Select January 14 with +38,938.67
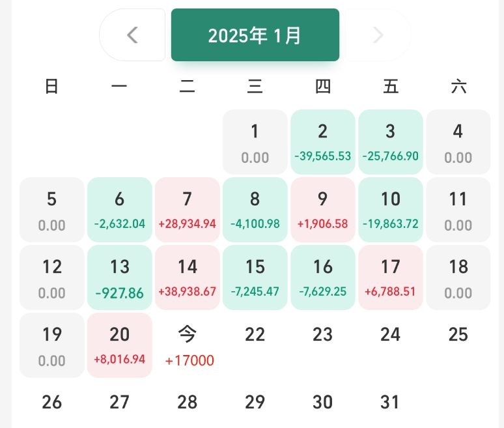The height and width of the screenshot is (428, 504). (188, 278)
